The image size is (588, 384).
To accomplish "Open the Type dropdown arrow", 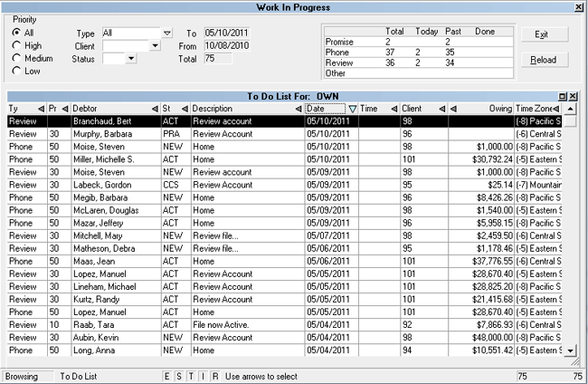I will tap(167, 33).
